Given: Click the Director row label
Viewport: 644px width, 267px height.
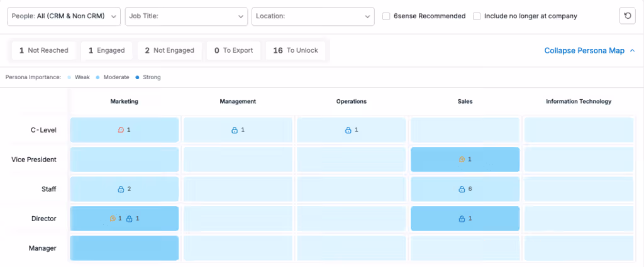Looking at the screenshot, I should [44, 219].
